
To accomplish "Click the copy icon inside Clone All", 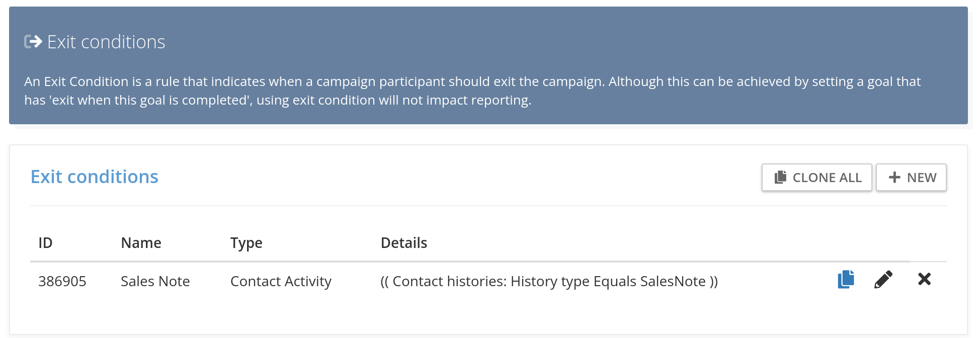I will (780, 177).
